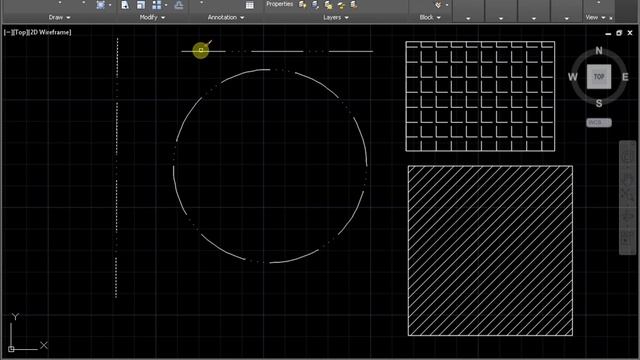Open ShowMotion in the navigation bar
The image size is (640, 360).
point(627,238)
